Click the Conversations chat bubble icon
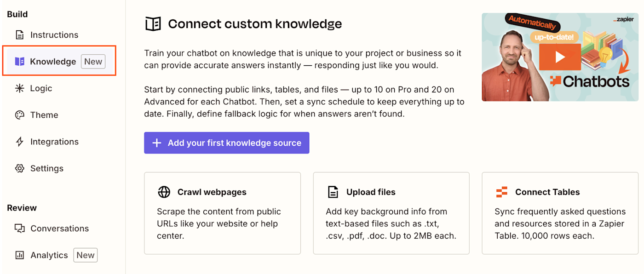This screenshot has width=644, height=274. click(x=19, y=228)
